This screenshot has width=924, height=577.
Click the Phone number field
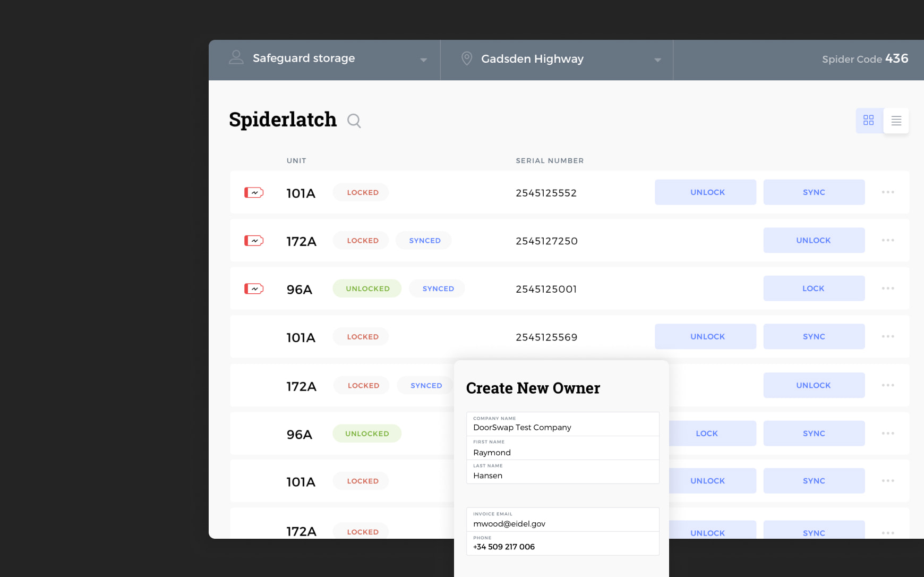tap(562, 544)
